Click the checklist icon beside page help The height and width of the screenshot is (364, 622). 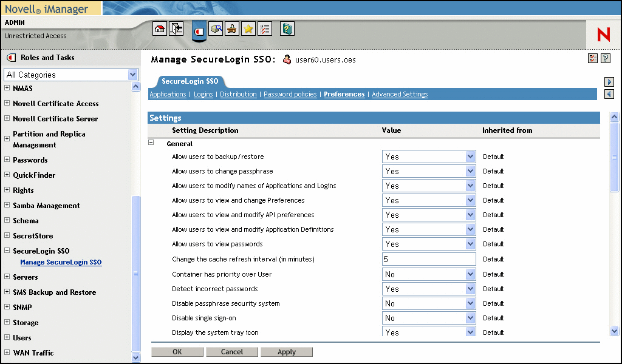pyautogui.click(x=593, y=59)
